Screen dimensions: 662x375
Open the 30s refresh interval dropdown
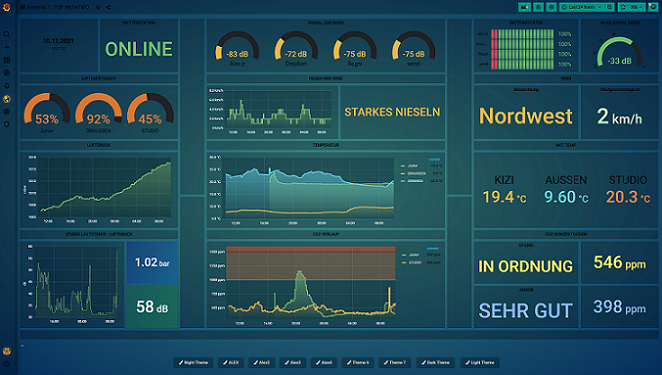[636, 7]
